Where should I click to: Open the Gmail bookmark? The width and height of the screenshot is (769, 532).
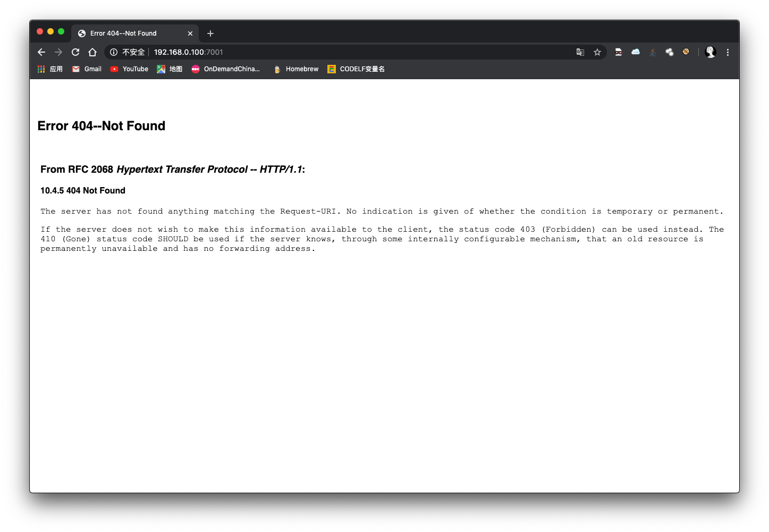click(x=87, y=69)
